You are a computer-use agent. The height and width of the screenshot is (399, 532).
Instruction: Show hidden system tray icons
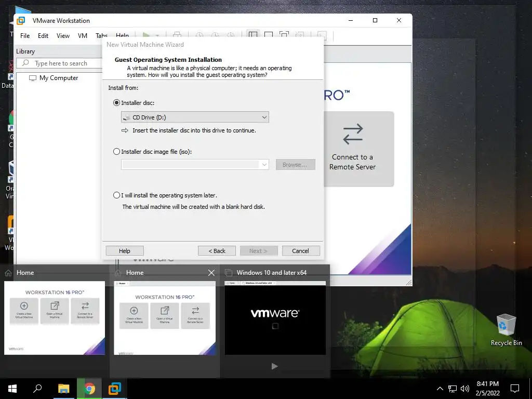point(440,389)
